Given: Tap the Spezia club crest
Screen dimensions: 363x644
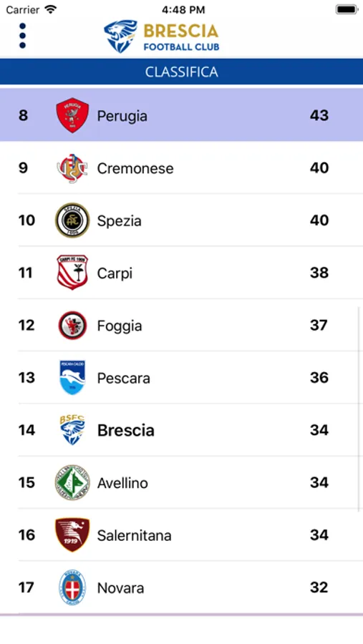Looking at the screenshot, I should (x=72, y=220).
